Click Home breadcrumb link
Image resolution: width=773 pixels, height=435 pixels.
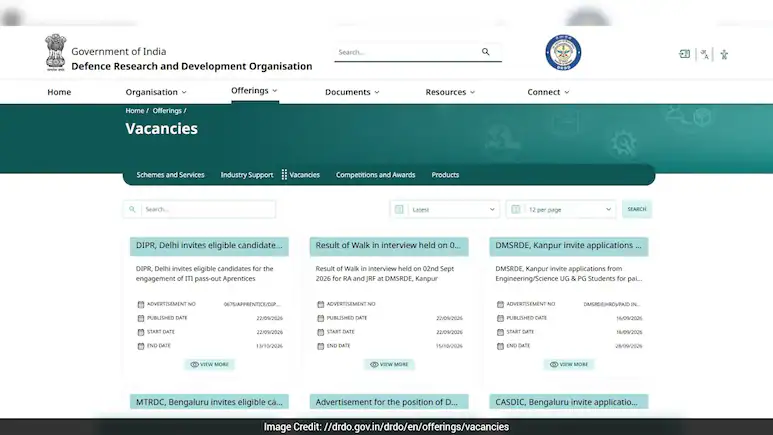coord(135,110)
